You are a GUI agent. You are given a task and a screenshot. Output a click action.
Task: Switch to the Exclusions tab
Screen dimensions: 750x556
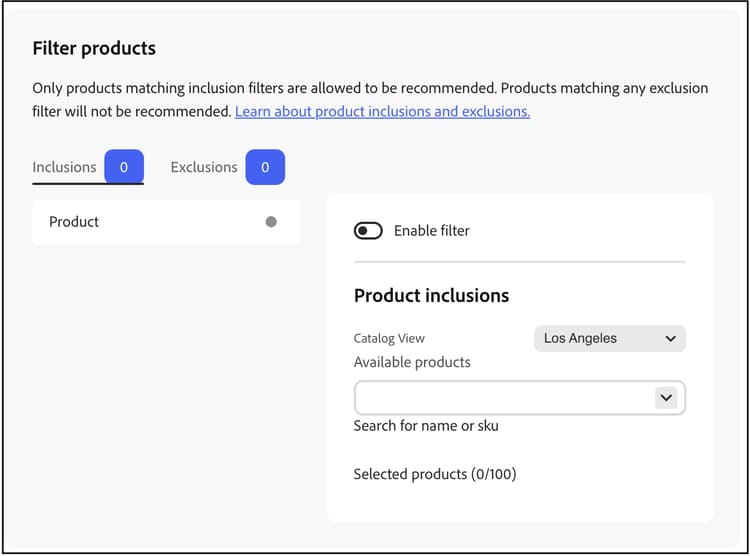click(203, 167)
